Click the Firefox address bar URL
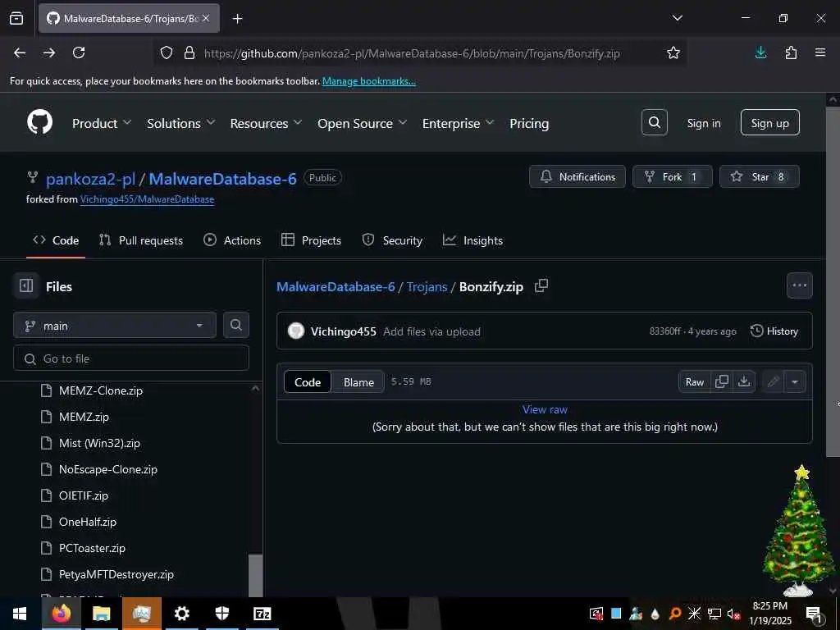840x630 pixels. click(412, 53)
